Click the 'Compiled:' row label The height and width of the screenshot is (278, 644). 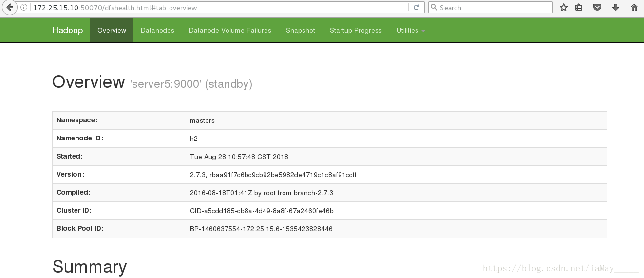pos(73,192)
